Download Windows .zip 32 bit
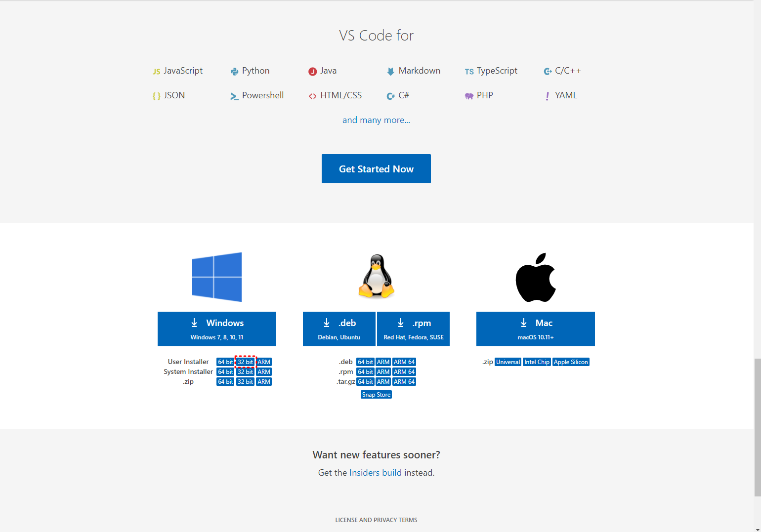 [x=245, y=382]
